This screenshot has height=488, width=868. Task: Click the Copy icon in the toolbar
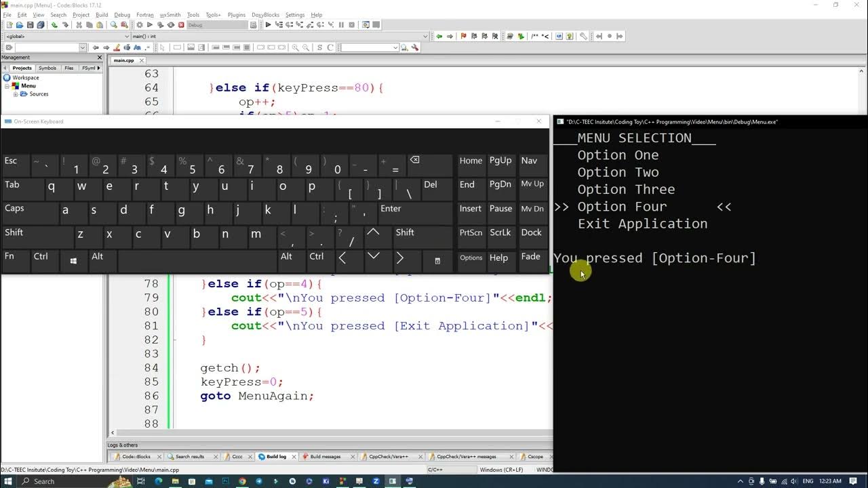[90, 24]
